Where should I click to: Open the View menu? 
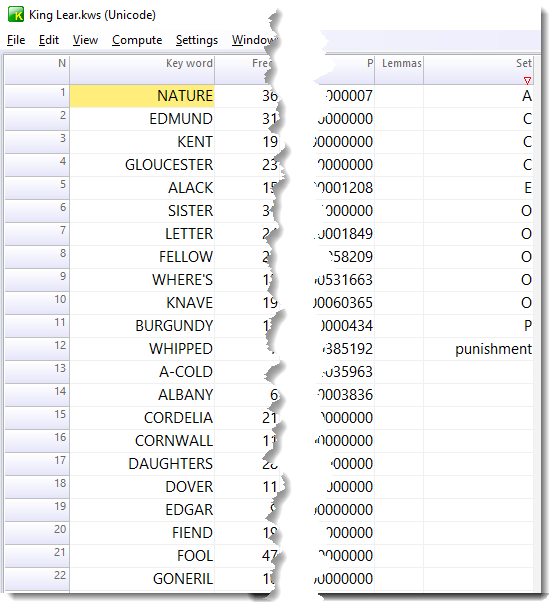[85, 40]
